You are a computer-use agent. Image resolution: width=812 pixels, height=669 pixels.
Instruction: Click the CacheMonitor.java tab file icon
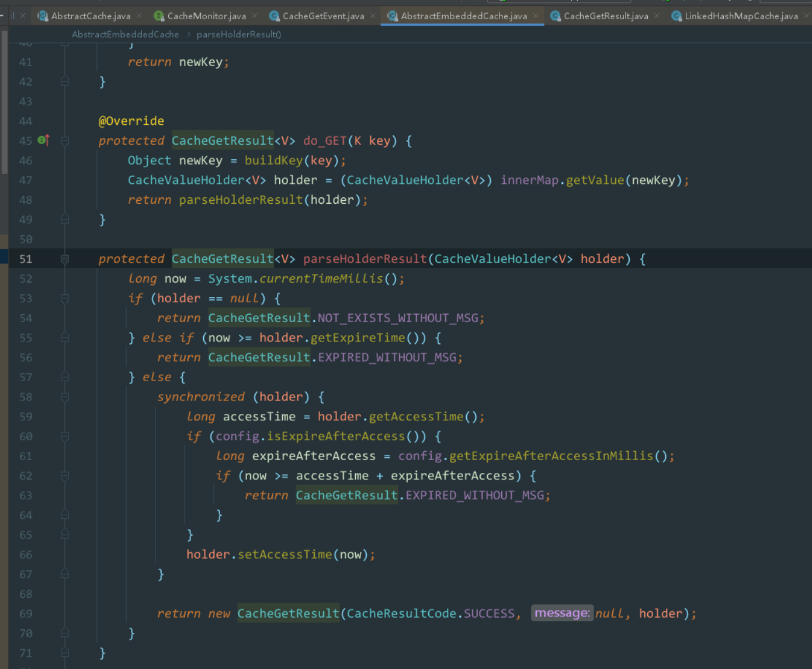click(x=159, y=16)
